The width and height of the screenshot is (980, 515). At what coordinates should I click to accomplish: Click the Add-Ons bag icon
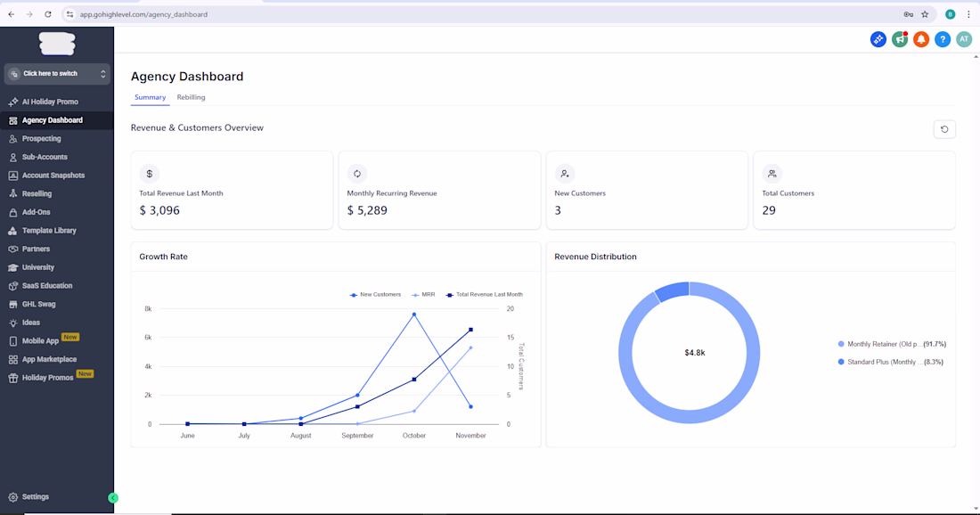coord(12,212)
